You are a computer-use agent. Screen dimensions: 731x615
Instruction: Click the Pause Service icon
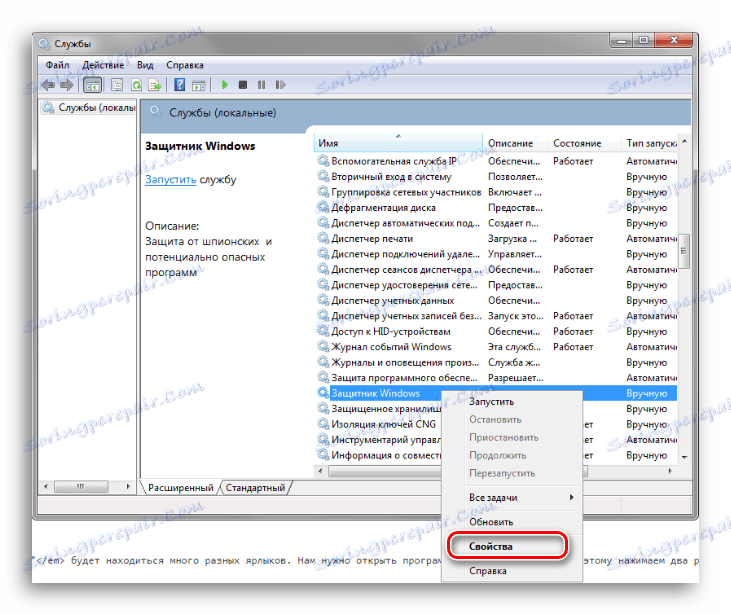pyautogui.click(x=262, y=85)
